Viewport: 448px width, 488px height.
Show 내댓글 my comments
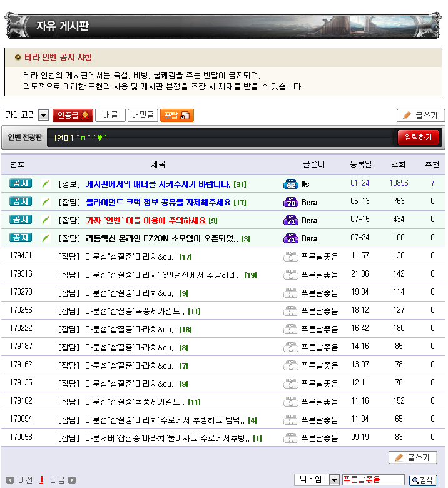tap(143, 115)
